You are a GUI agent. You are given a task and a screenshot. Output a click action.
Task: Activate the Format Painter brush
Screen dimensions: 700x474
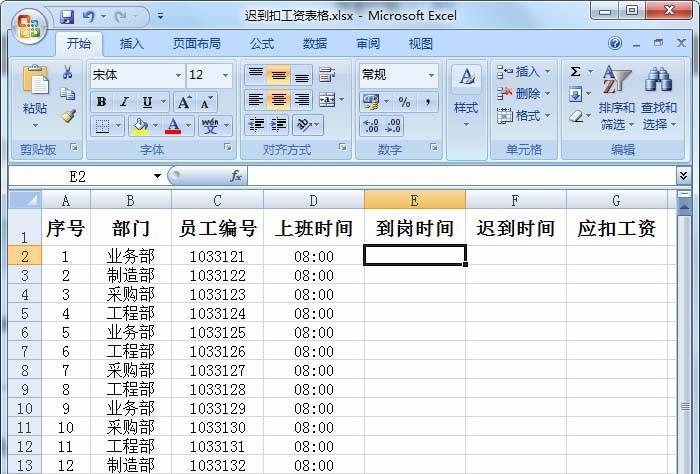coord(68,116)
